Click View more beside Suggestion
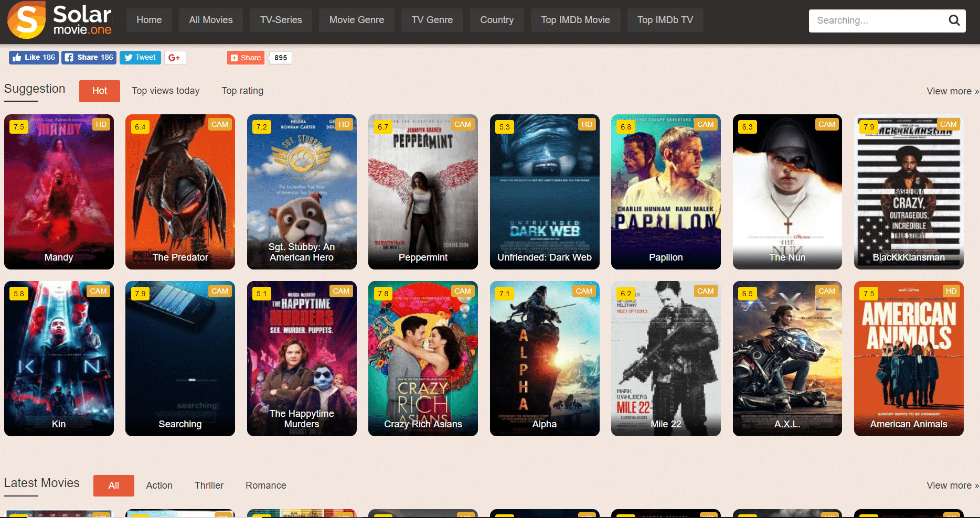 tap(953, 91)
